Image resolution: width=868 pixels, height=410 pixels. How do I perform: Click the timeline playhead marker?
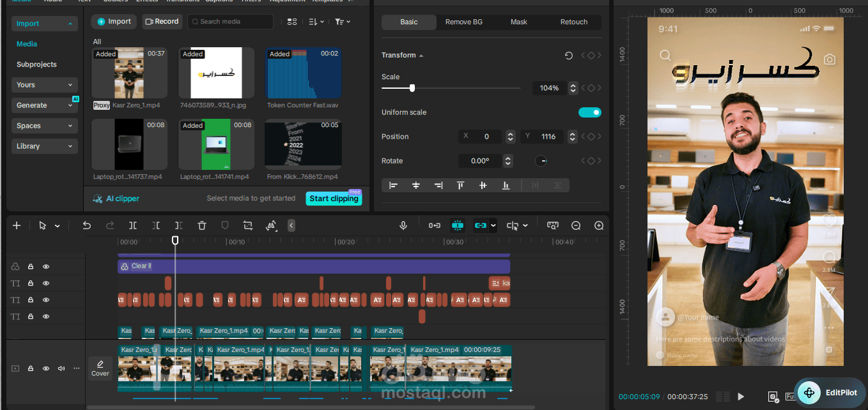[x=175, y=240]
